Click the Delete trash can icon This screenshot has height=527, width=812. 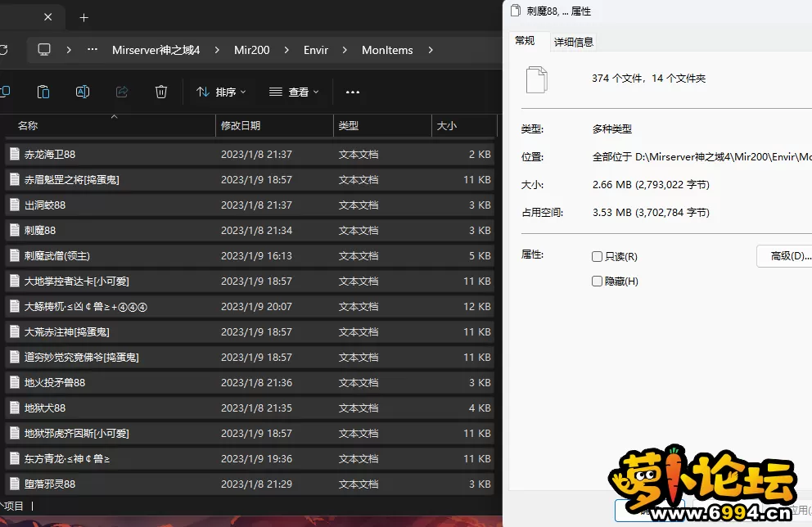tap(161, 92)
